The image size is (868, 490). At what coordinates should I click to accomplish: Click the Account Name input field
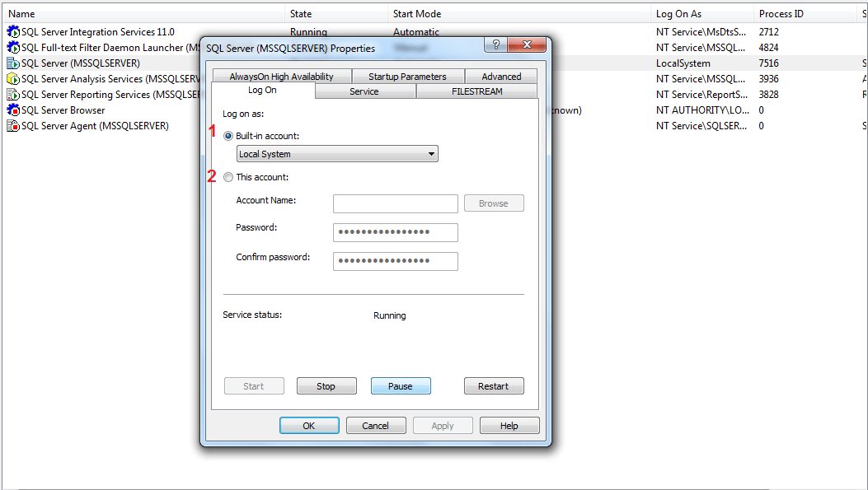pyautogui.click(x=395, y=203)
